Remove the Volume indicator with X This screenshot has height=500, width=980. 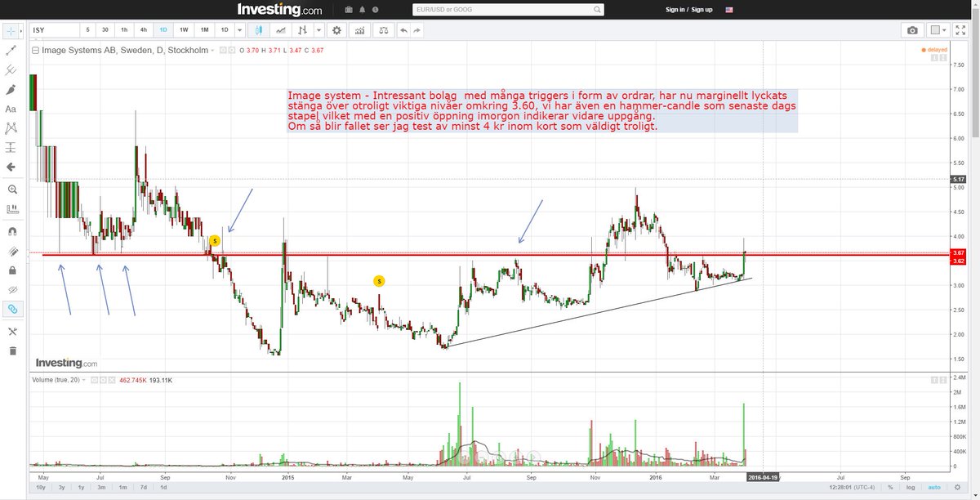[110, 380]
